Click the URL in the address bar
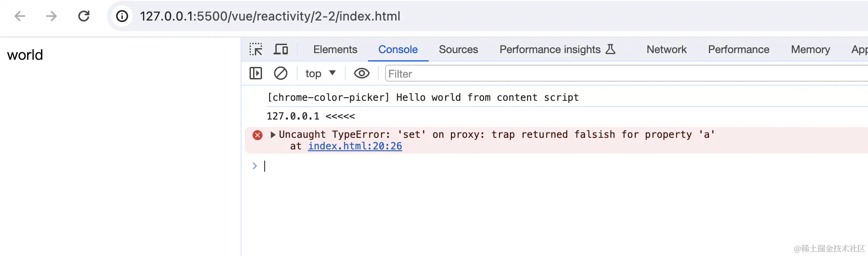This screenshot has width=868, height=256. coord(270,17)
